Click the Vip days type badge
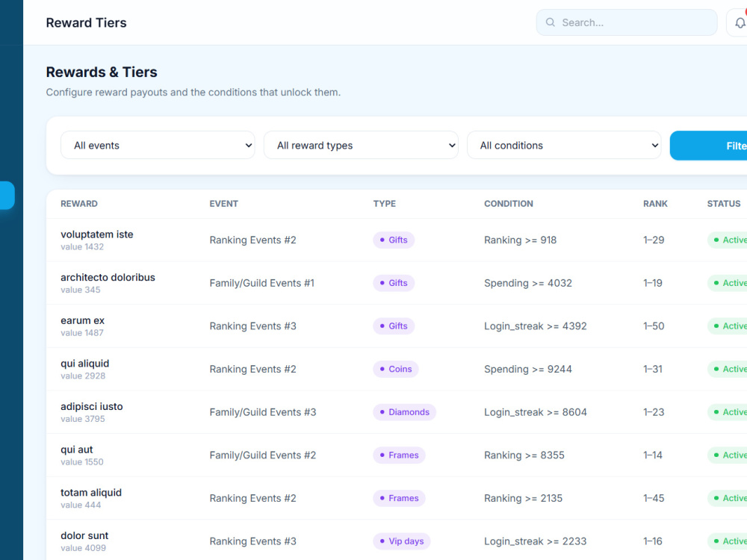The width and height of the screenshot is (747, 560). click(402, 541)
